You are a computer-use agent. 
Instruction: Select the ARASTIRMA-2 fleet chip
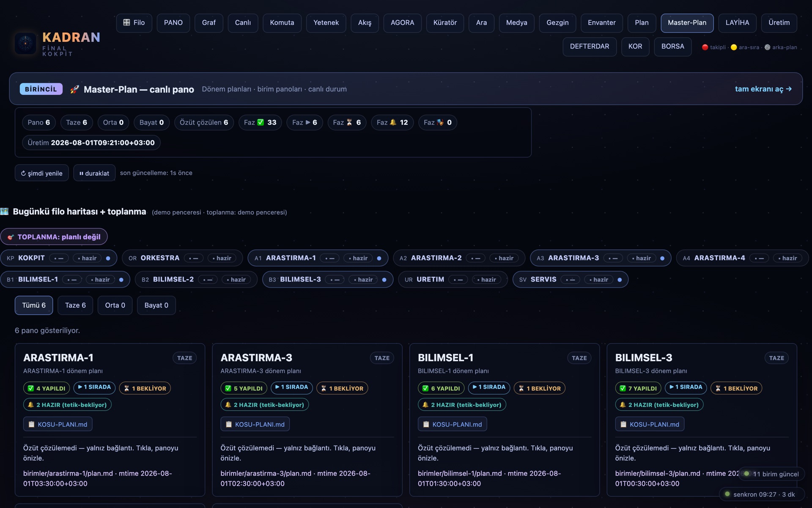[x=459, y=258]
